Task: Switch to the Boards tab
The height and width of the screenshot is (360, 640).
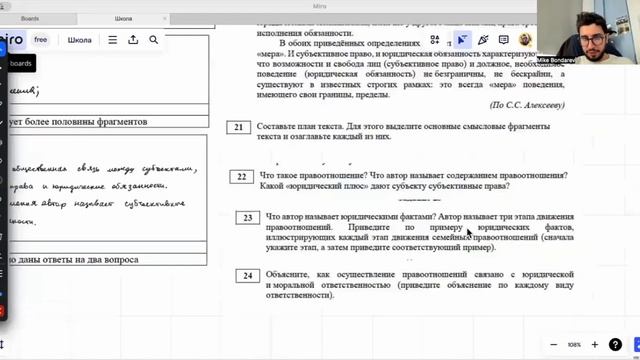Action: click(30, 19)
